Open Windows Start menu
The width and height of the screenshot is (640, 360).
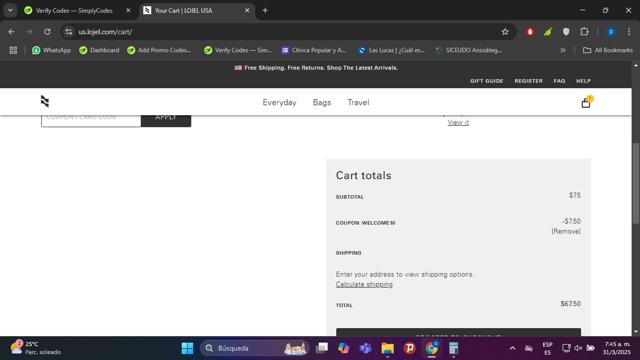[x=187, y=348]
